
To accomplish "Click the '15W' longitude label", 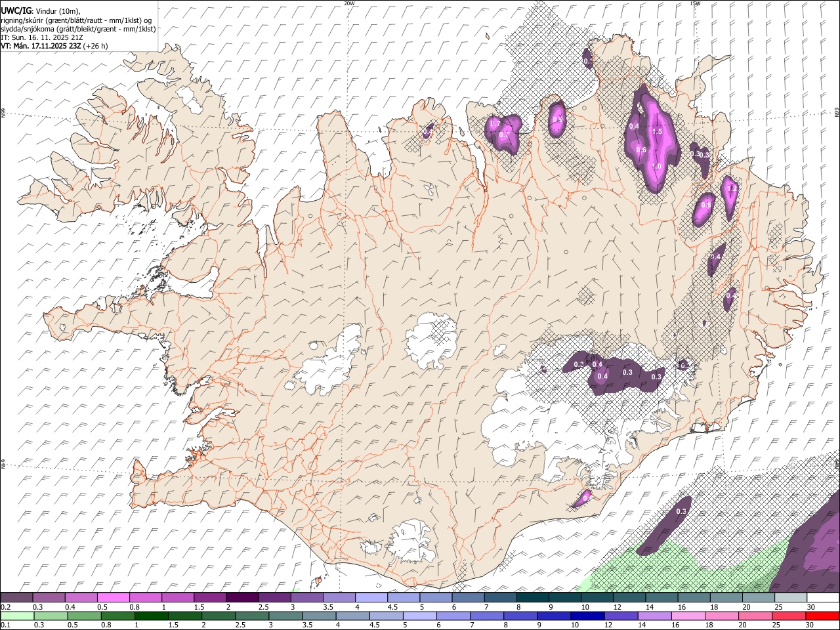I will coord(695,3).
